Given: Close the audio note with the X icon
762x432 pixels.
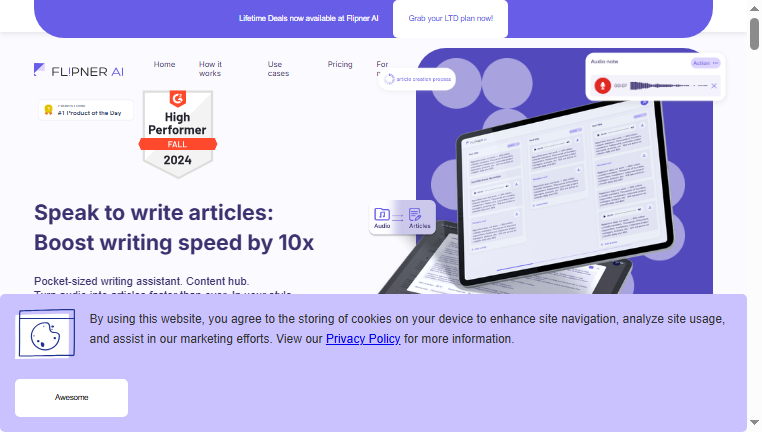Looking at the screenshot, I should [714, 86].
